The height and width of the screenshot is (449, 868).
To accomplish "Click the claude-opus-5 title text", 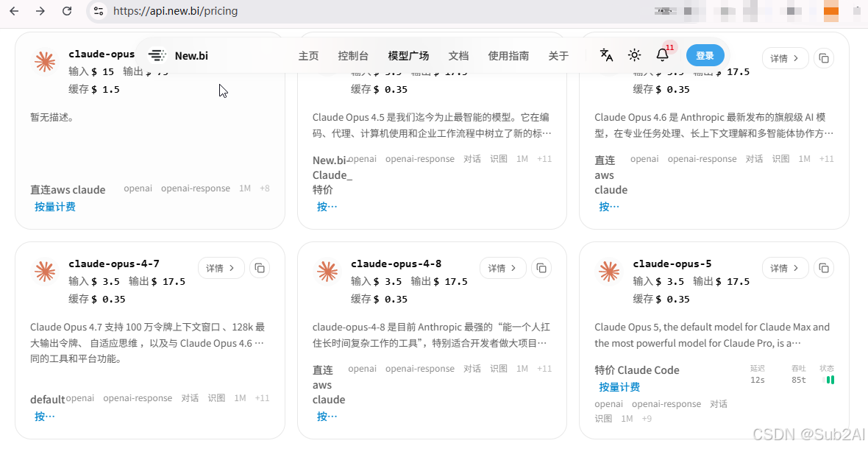I will [x=672, y=264].
